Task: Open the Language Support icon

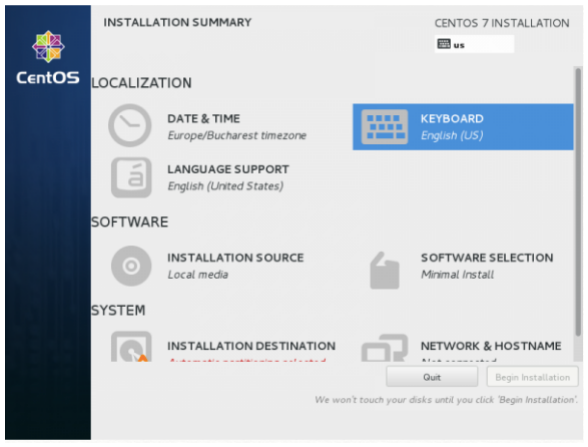Action: click(x=131, y=177)
